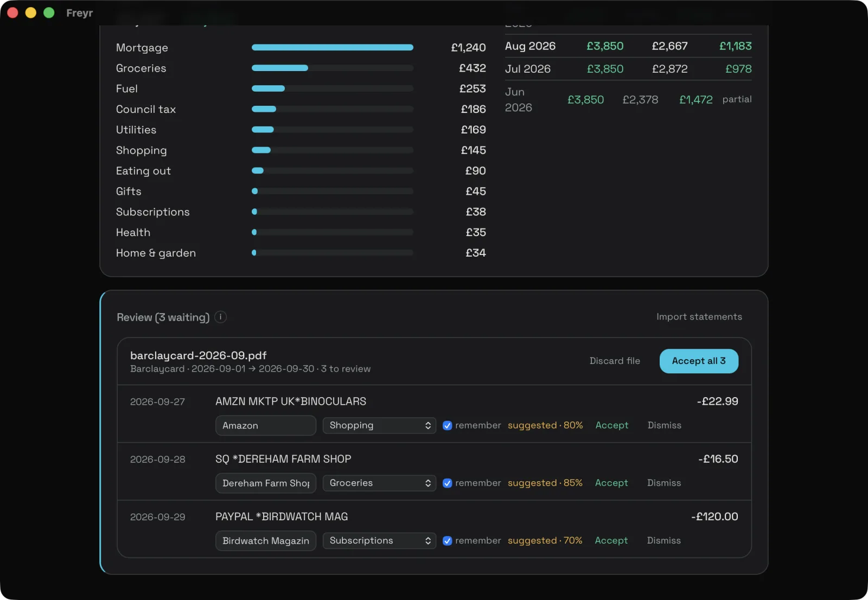
Task: Dismiss the AMZN MKTP UK*BINOCULARS transaction
Action: (x=665, y=425)
